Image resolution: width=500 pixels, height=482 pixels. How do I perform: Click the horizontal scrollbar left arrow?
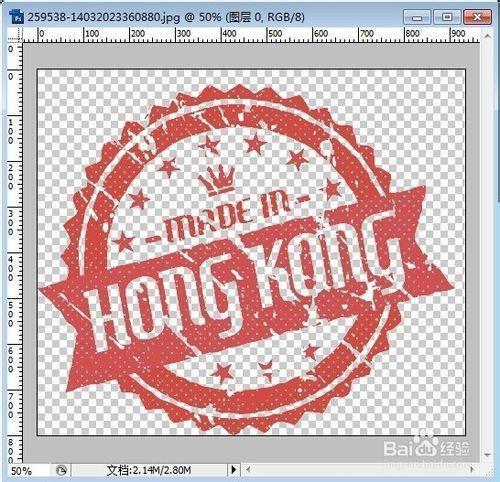(248, 470)
